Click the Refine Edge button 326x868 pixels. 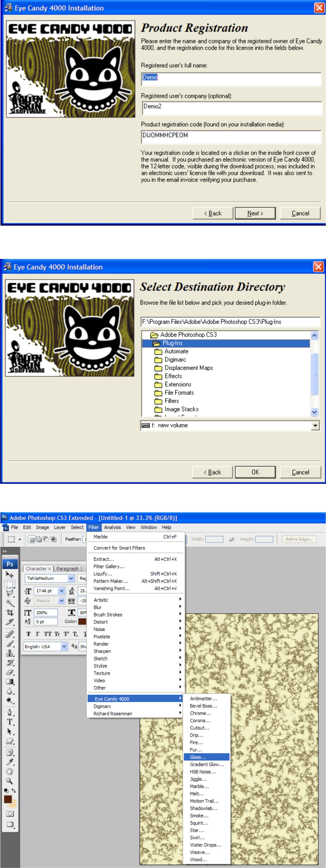pyautogui.click(x=299, y=539)
